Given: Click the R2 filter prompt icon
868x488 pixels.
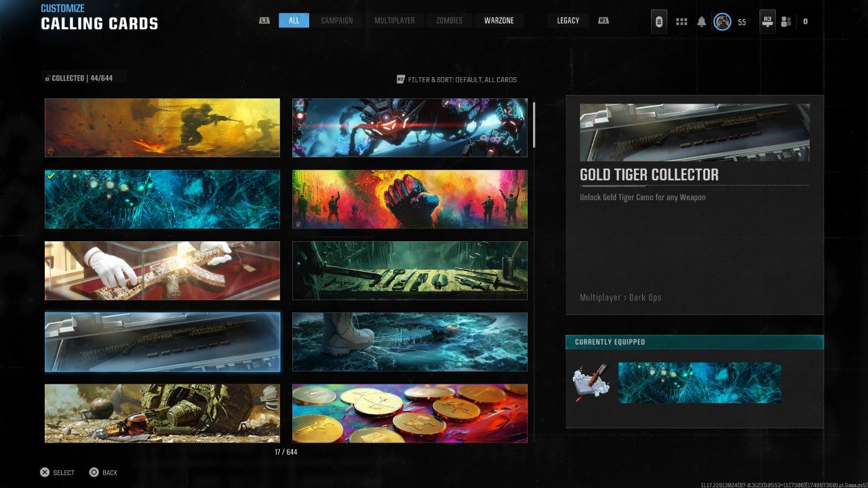Looking at the screenshot, I should click(401, 79).
